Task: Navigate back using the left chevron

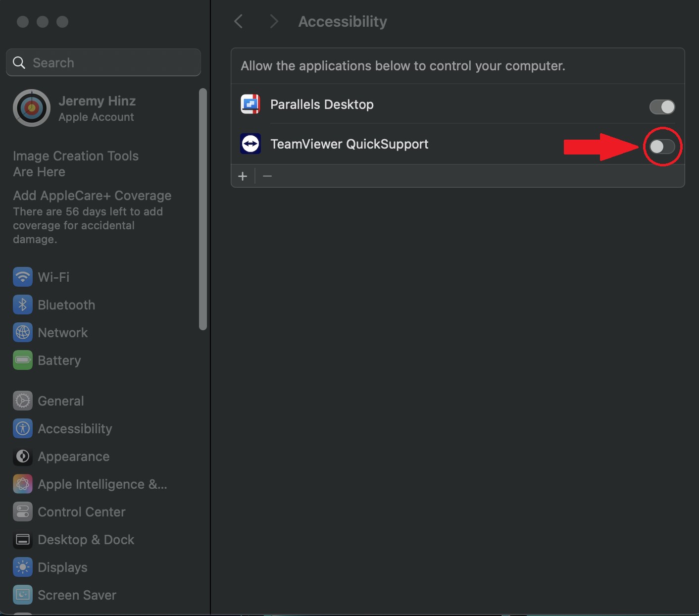Action: coord(239,21)
